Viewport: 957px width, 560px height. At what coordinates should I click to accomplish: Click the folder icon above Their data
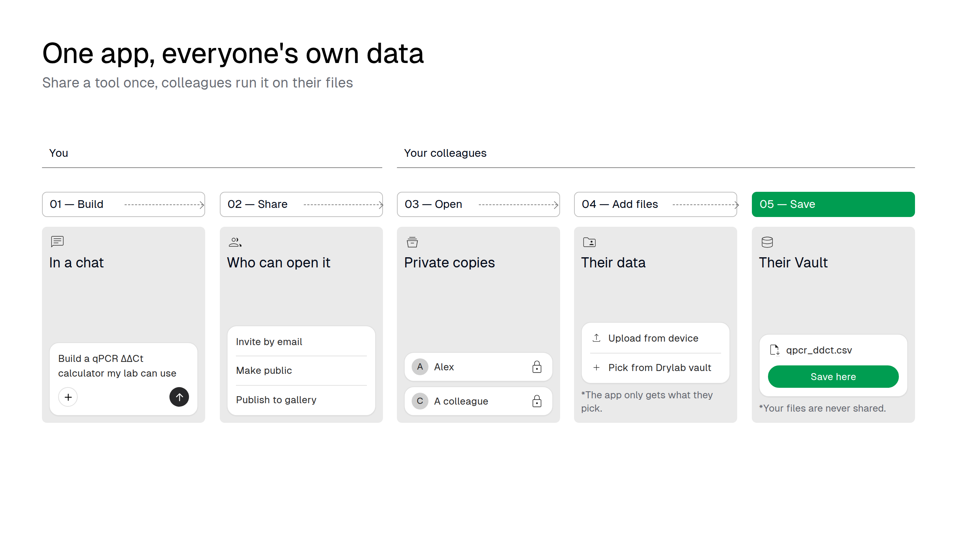[x=589, y=242]
